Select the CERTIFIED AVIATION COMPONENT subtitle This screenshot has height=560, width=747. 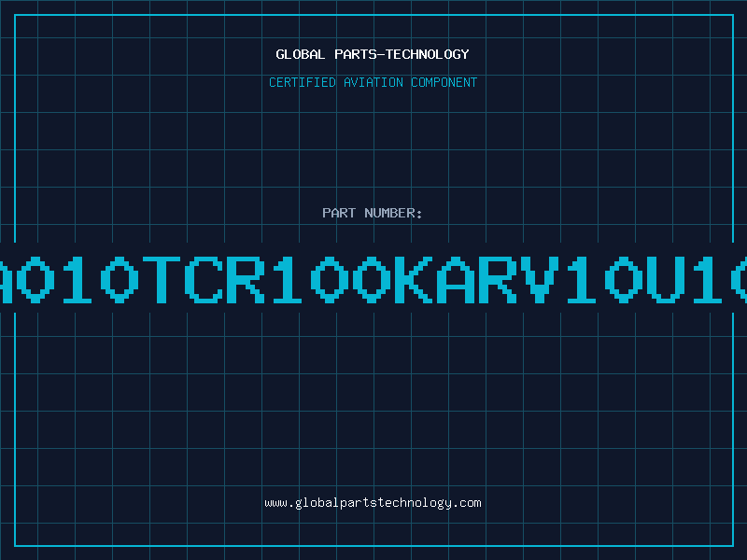pyautogui.click(x=373, y=82)
